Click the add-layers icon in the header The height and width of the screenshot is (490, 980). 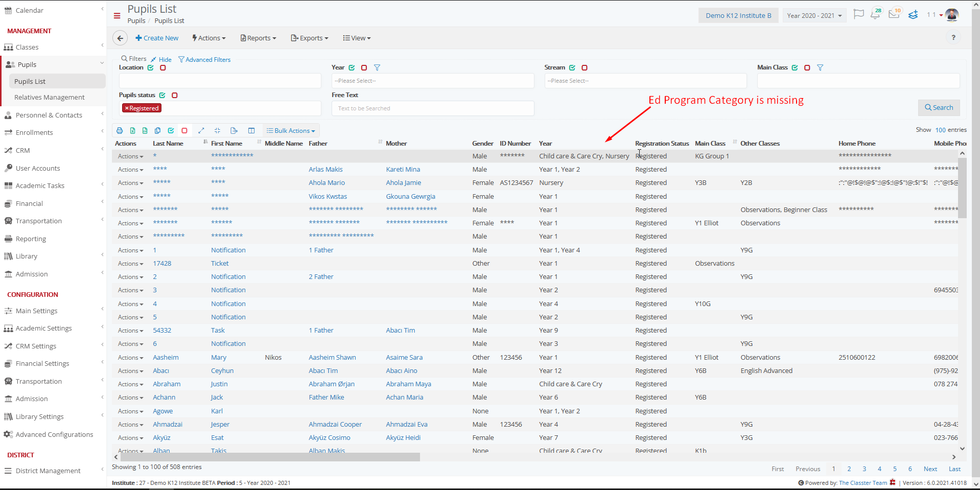(x=913, y=15)
